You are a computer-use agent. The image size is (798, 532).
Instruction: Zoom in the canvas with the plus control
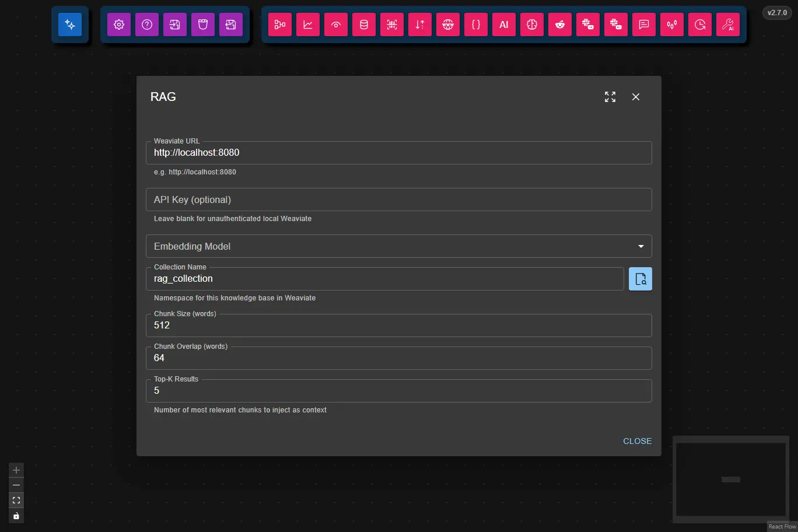(x=16, y=470)
